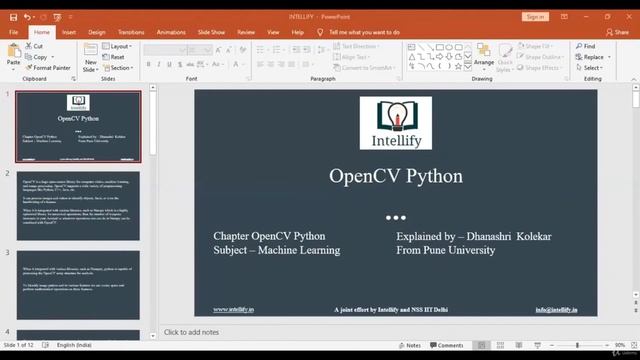The width and height of the screenshot is (640, 360).
Task: Expand the shapes gallery More arrow
Action: pyautogui.click(x=468, y=66)
